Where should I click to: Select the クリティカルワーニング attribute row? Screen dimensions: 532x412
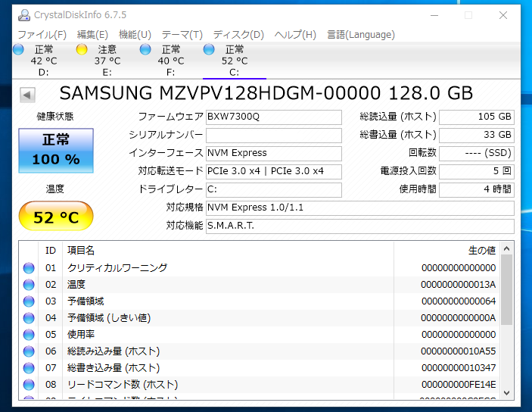click(260, 268)
